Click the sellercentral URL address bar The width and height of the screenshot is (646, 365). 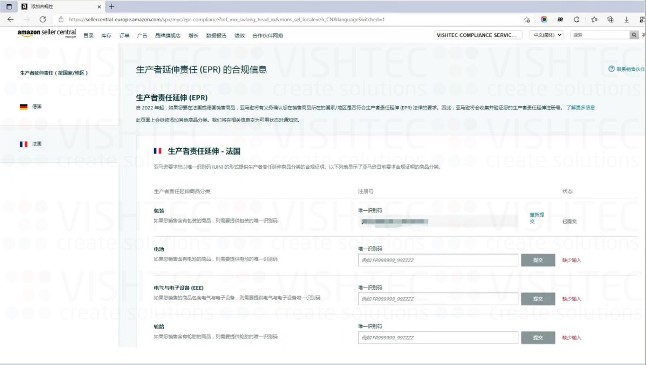[x=227, y=19]
